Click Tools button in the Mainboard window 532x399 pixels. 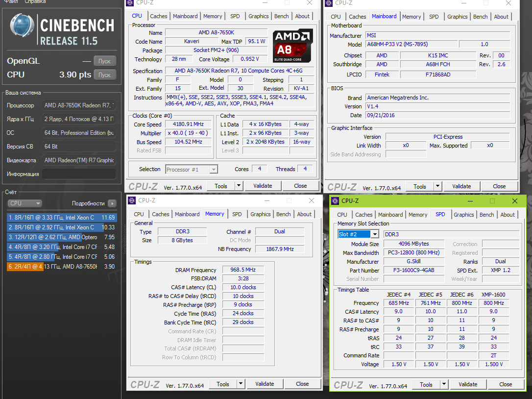(x=420, y=186)
